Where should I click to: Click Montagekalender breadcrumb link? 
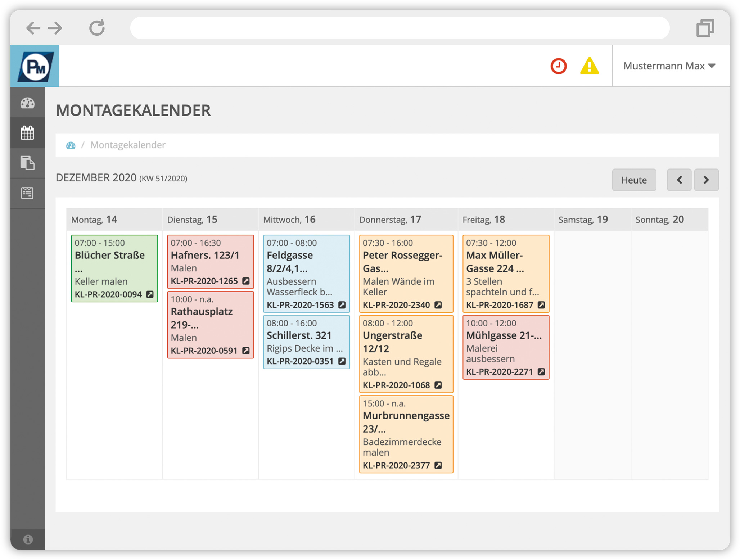pyautogui.click(x=128, y=145)
